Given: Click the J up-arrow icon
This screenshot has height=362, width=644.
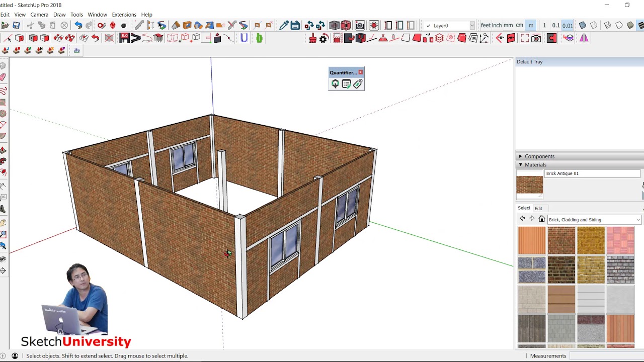Looking at the screenshot, I should [x=5, y=50].
